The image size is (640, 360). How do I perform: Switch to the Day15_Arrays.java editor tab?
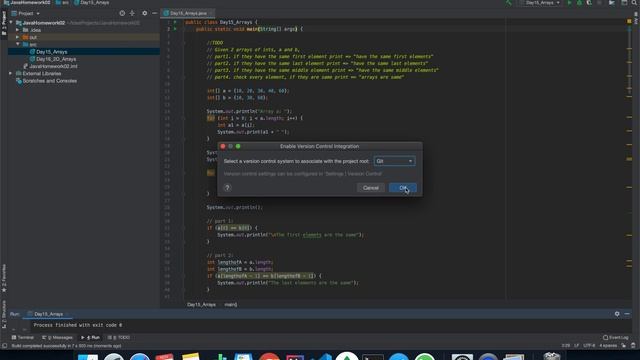click(x=188, y=13)
